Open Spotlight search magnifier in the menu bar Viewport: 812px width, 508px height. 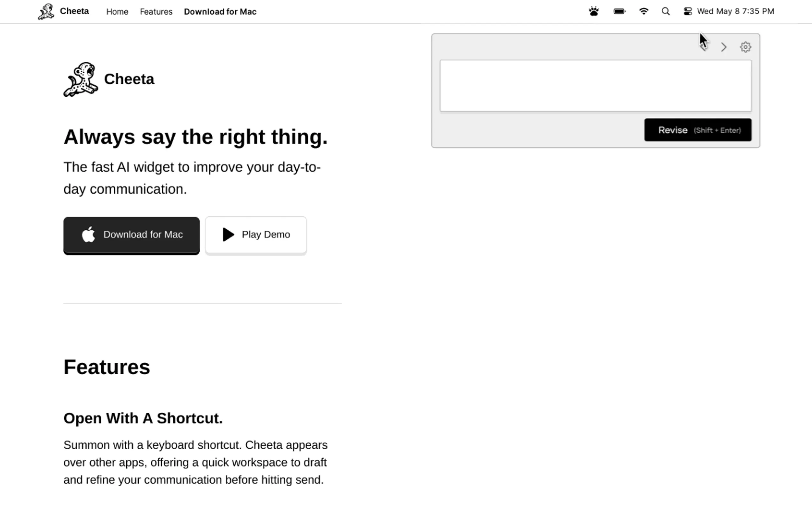[666, 12]
